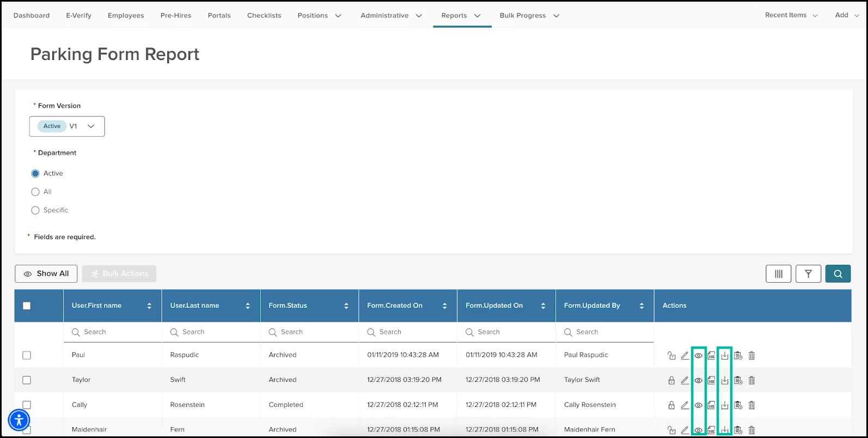Focus the User.First name search field

coord(113,332)
